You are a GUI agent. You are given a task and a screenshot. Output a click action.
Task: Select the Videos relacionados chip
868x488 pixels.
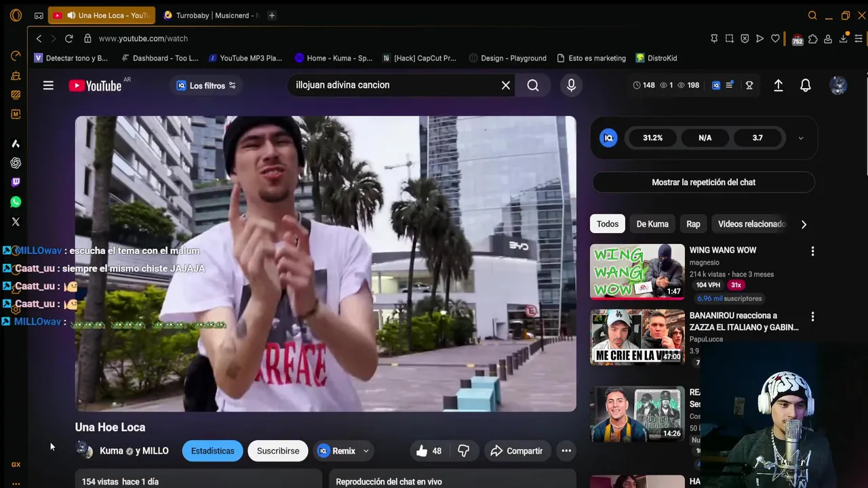[751, 224]
